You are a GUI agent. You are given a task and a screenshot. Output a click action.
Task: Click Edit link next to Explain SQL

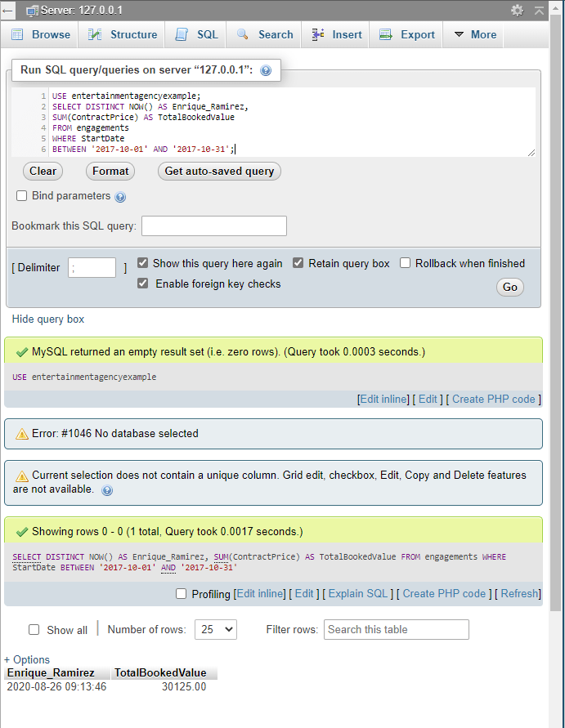pos(304,594)
